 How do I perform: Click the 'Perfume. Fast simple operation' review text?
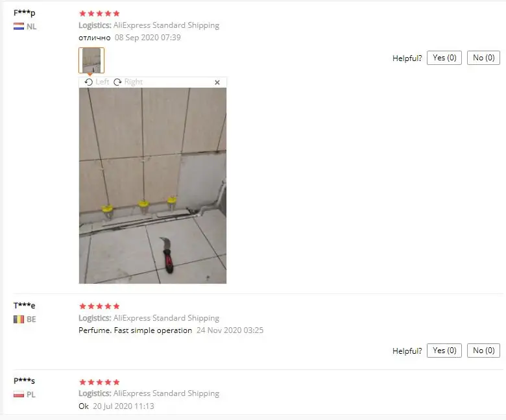tap(135, 330)
